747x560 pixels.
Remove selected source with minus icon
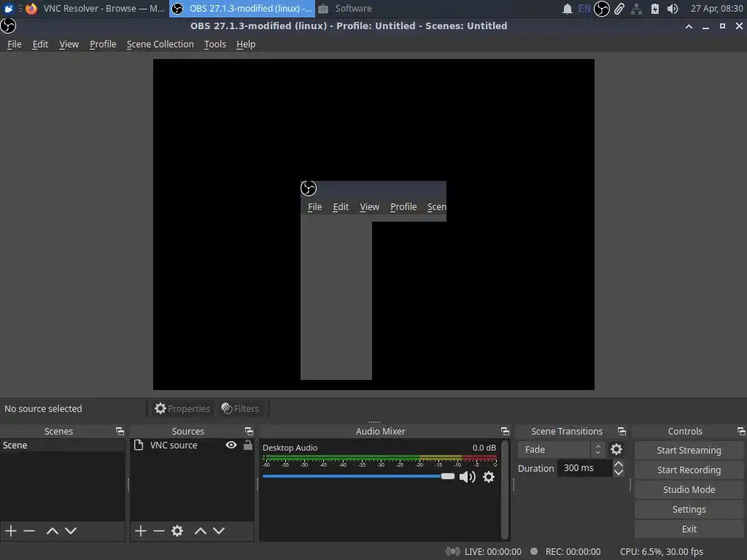point(158,531)
